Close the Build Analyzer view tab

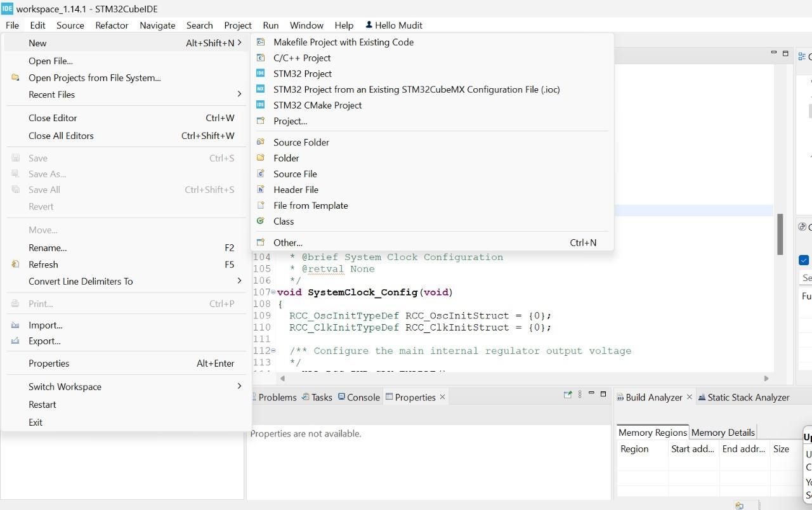690,397
